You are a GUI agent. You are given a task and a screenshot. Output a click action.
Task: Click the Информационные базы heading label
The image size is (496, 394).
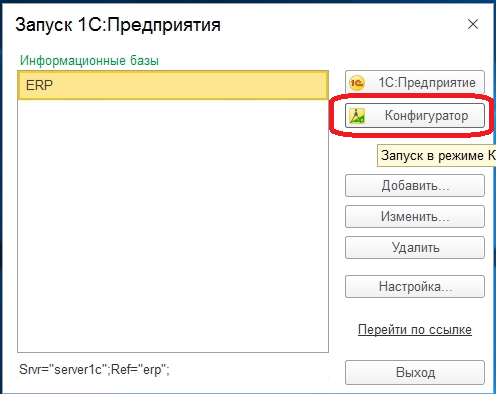(x=89, y=61)
